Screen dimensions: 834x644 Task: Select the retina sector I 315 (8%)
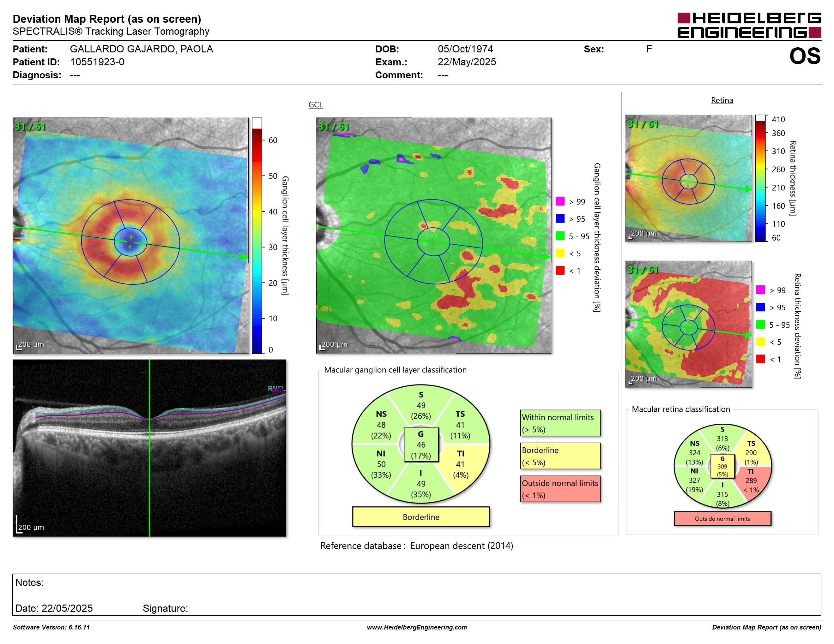coord(722,494)
